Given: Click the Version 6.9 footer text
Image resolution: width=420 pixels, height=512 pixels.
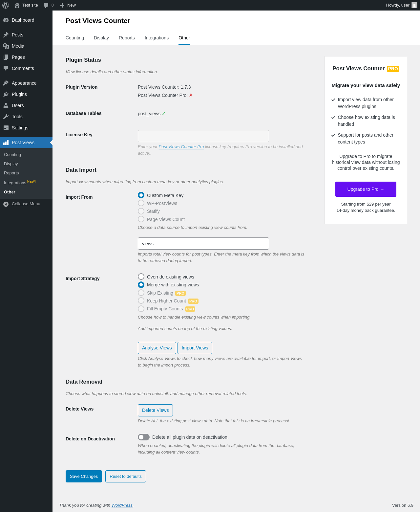Looking at the screenshot, I should click(x=403, y=505).
